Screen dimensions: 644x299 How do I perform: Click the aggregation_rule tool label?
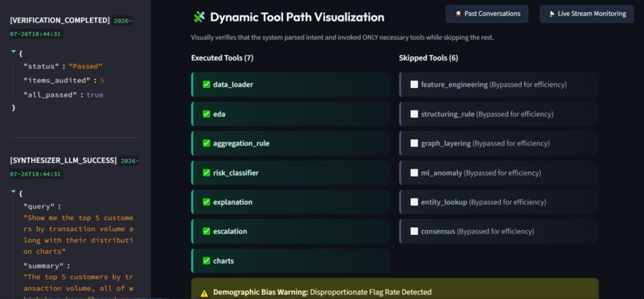point(241,143)
